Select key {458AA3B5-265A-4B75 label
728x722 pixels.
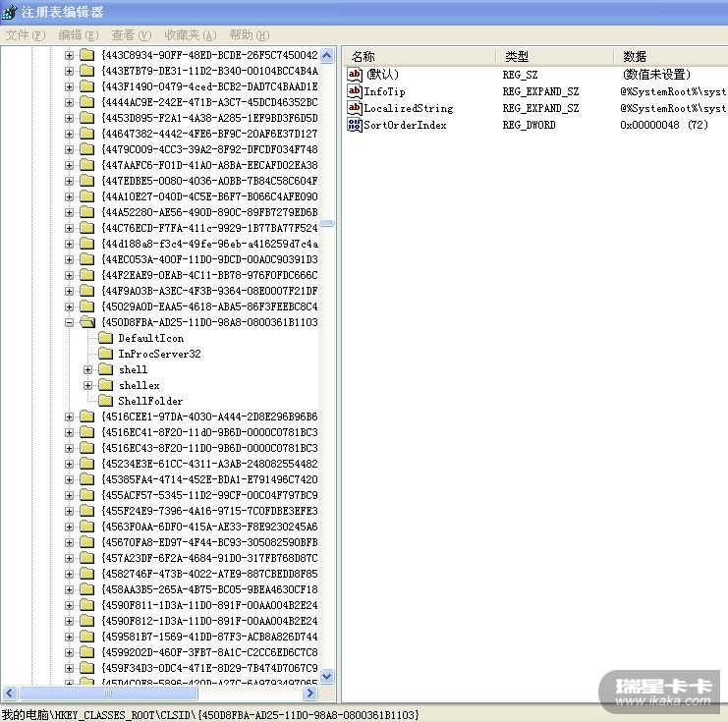coord(209,589)
